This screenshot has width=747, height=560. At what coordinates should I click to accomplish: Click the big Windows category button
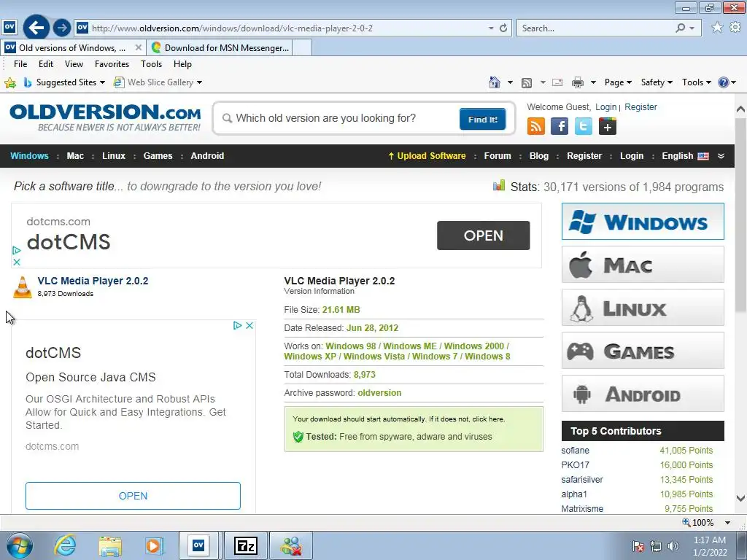click(x=643, y=222)
